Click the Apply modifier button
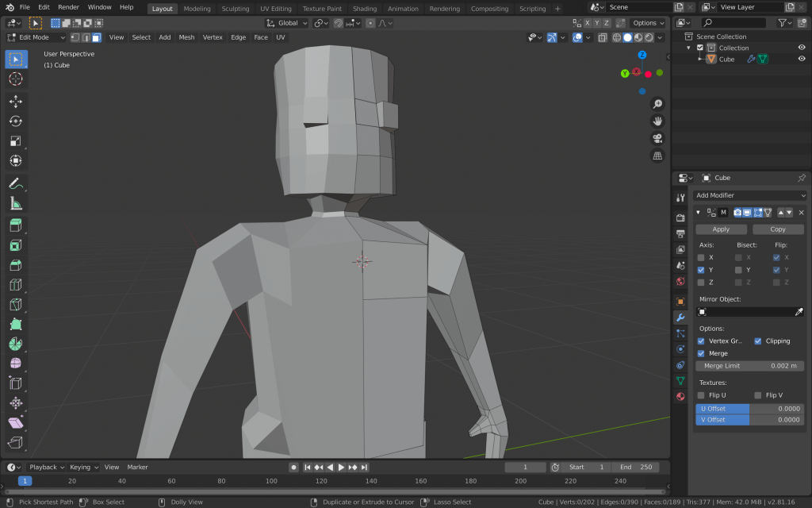 (721, 229)
